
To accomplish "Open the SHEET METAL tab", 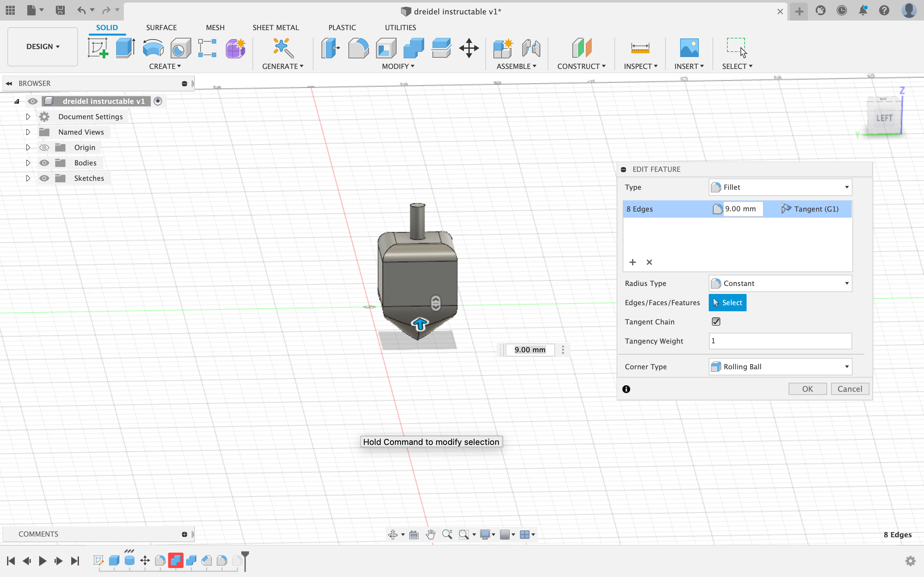I will click(x=275, y=28).
